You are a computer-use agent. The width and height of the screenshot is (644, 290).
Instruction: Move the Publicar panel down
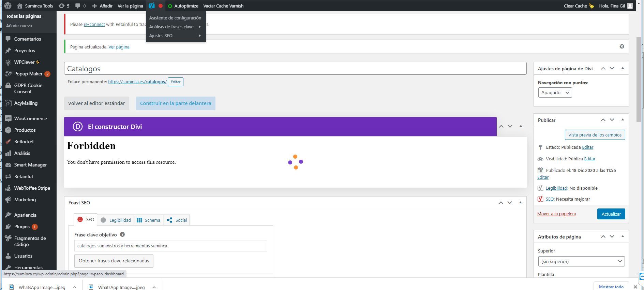click(x=612, y=120)
